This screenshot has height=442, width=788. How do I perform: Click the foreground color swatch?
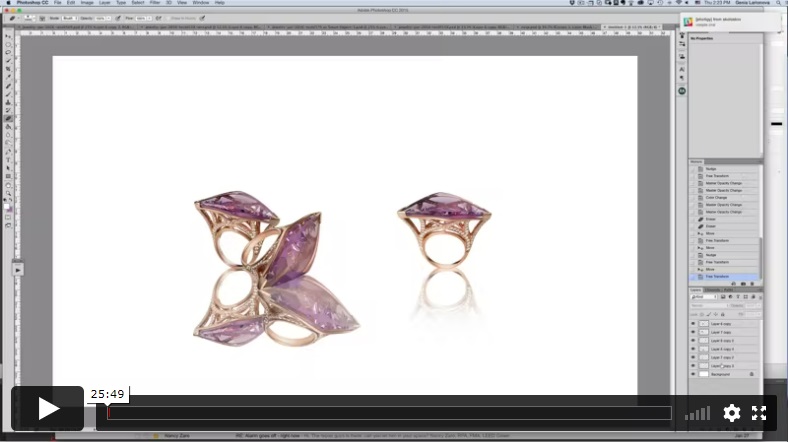(x=7, y=205)
